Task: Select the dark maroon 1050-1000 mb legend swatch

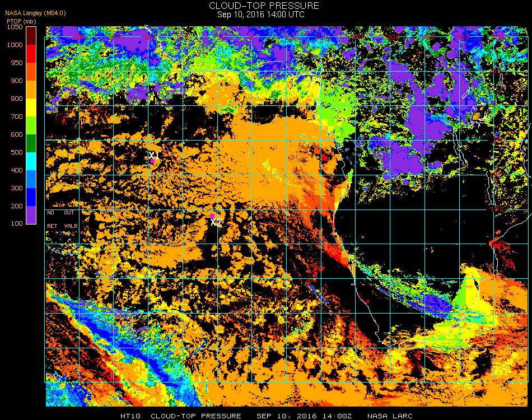Action: [x=31, y=36]
